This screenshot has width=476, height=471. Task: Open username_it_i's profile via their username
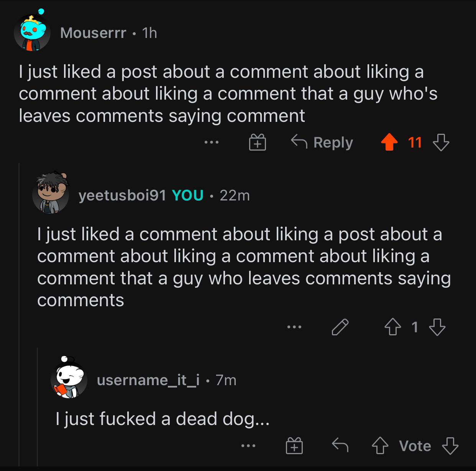click(x=149, y=380)
